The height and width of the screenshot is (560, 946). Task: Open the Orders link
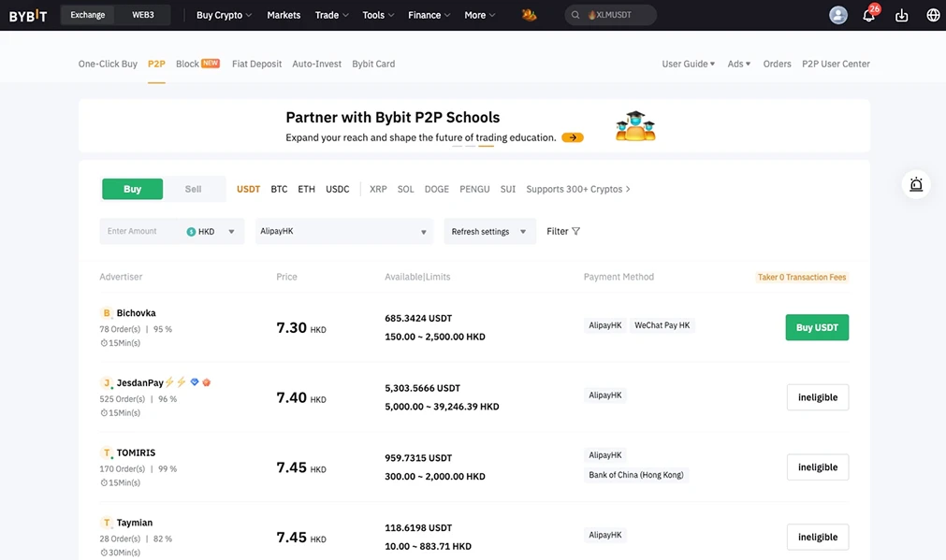(777, 64)
